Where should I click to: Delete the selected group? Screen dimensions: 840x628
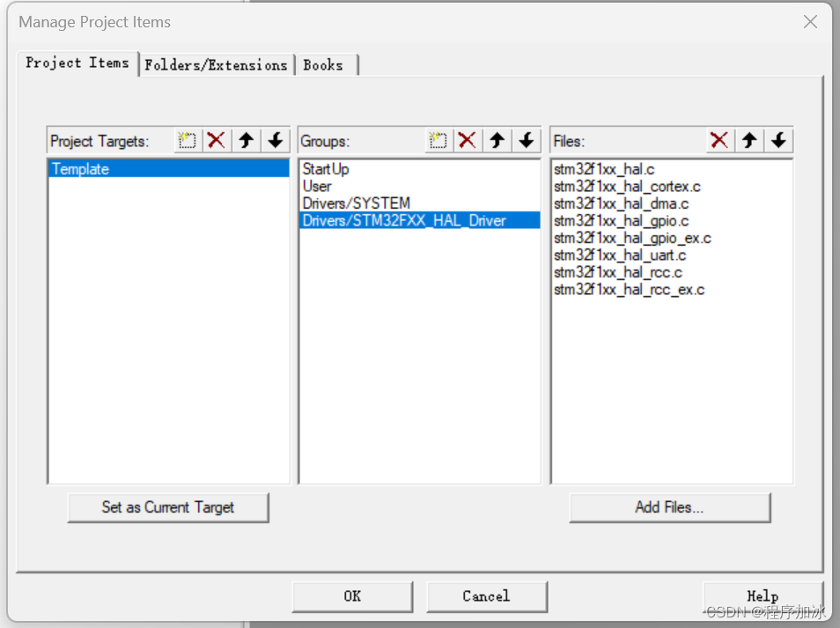click(x=468, y=140)
